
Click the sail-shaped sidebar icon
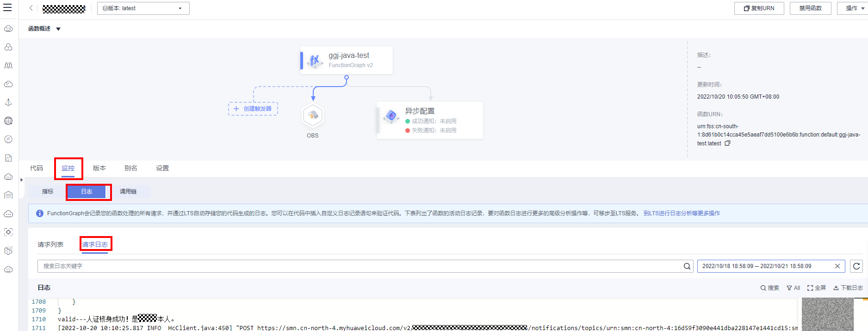tap(8, 103)
